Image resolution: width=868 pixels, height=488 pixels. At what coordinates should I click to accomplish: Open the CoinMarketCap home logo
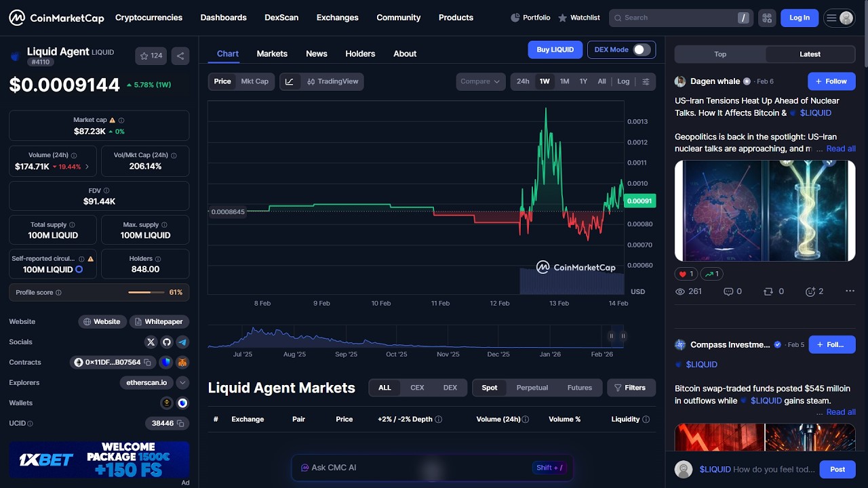point(56,18)
